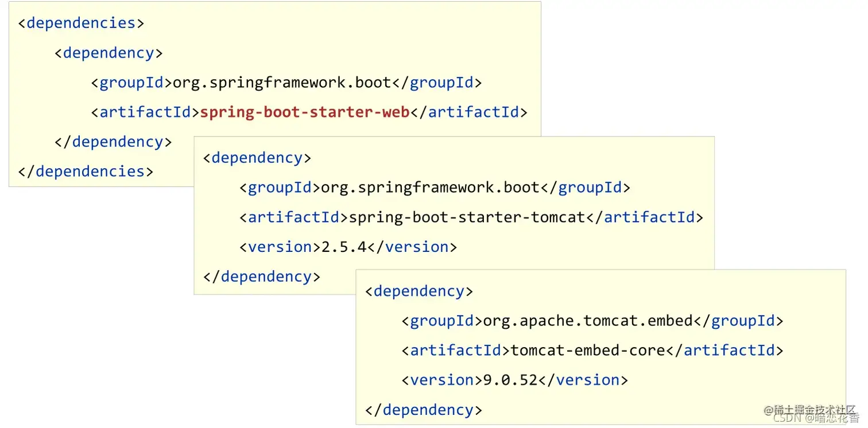868x428 pixels.
Task: Select version number 9.0.52
Action: point(510,380)
